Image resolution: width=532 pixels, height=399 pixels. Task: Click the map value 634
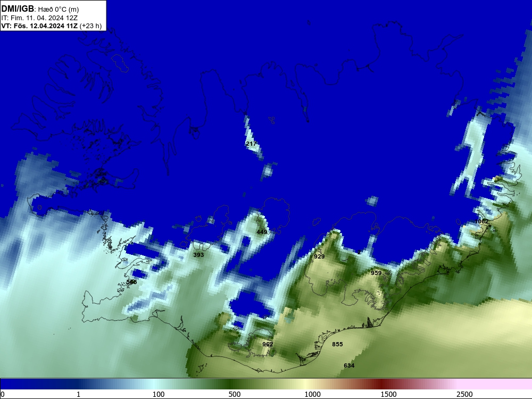[349, 366]
